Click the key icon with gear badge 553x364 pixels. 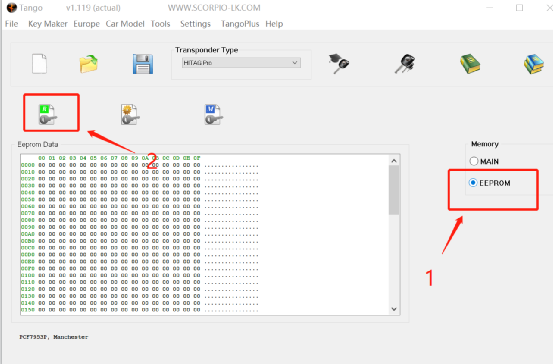pos(130,115)
